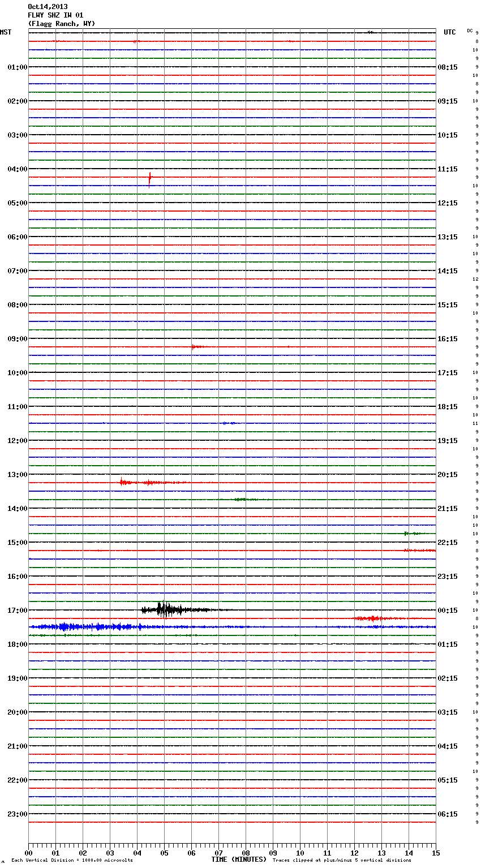Click the DC value 12 beside the 07:15 trace
The image size is (481, 868).
click(475, 279)
